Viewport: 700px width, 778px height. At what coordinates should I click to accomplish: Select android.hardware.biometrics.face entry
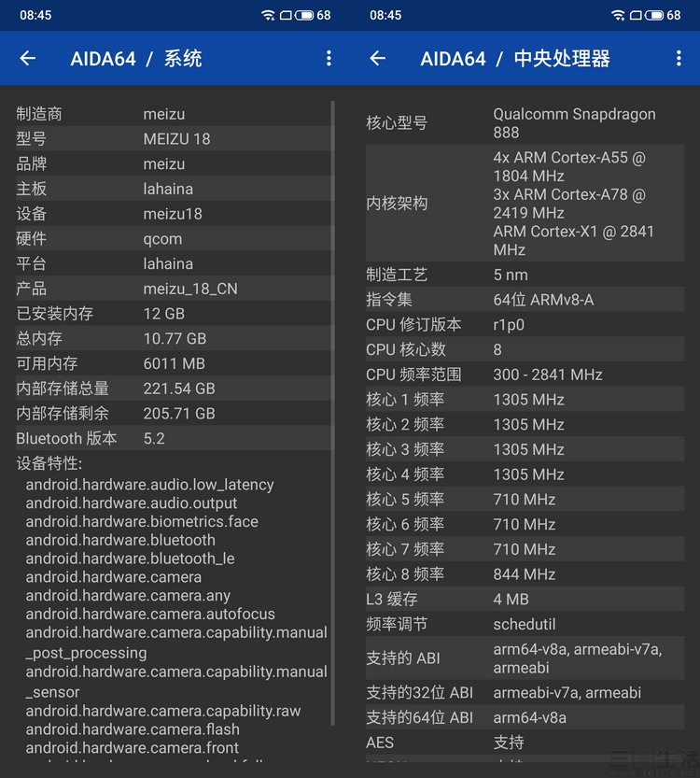click(x=142, y=522)
